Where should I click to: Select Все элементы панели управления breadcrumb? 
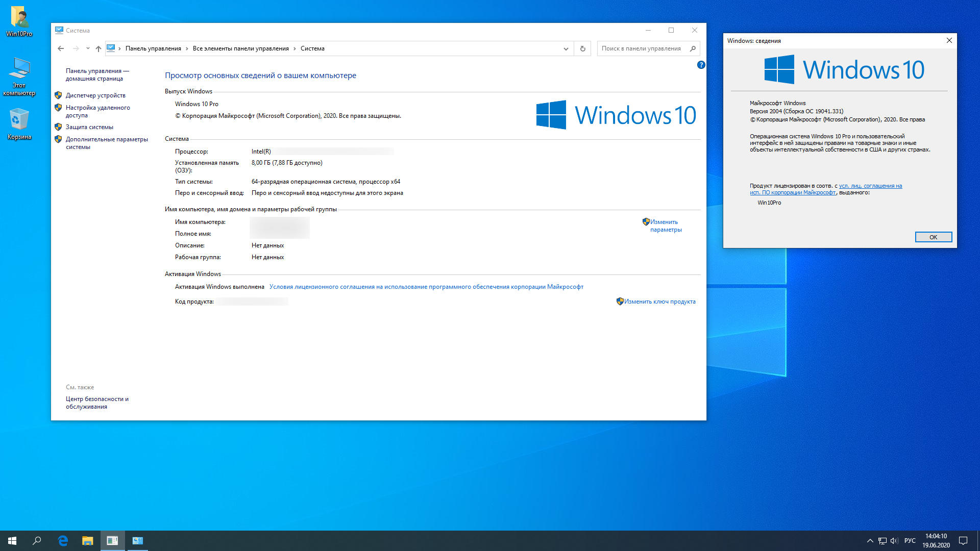tap(240, 48)
